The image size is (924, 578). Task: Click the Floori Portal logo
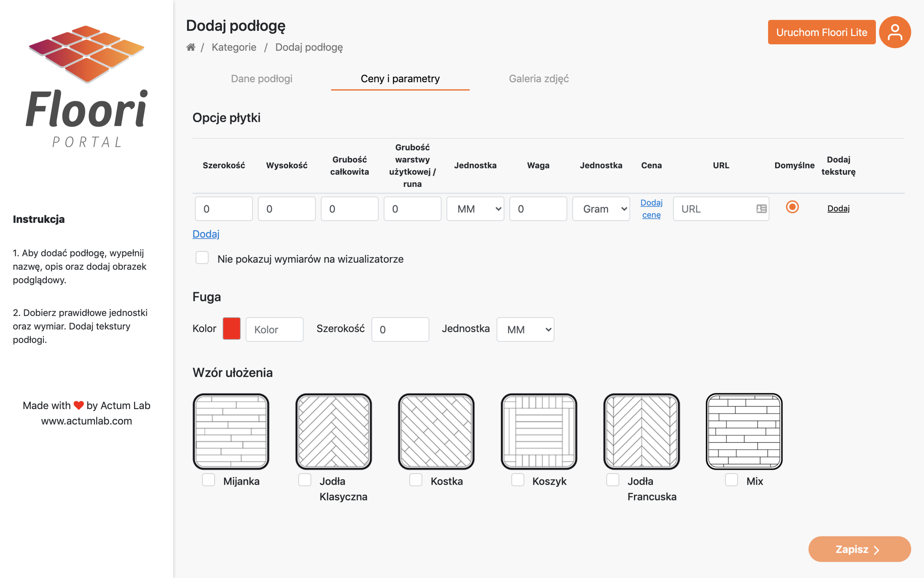click(87, 87)
